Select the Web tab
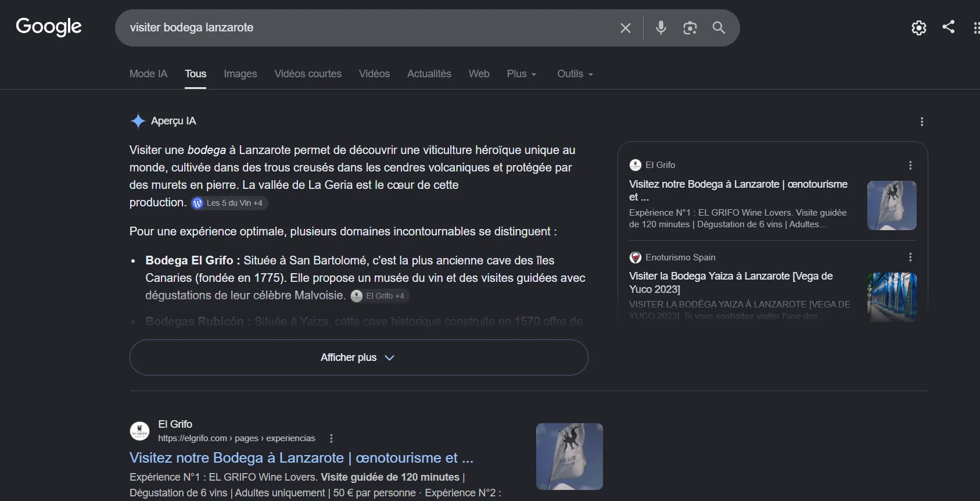The image size is (980, 501). [479, 74]
